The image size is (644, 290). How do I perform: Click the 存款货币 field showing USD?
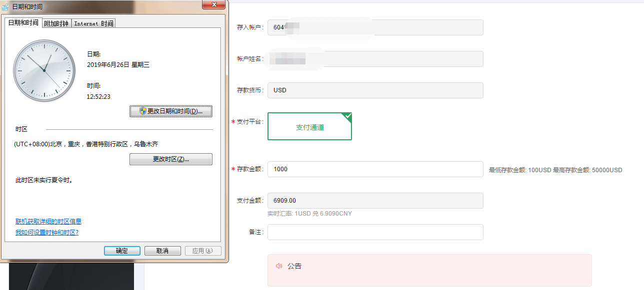375,90
